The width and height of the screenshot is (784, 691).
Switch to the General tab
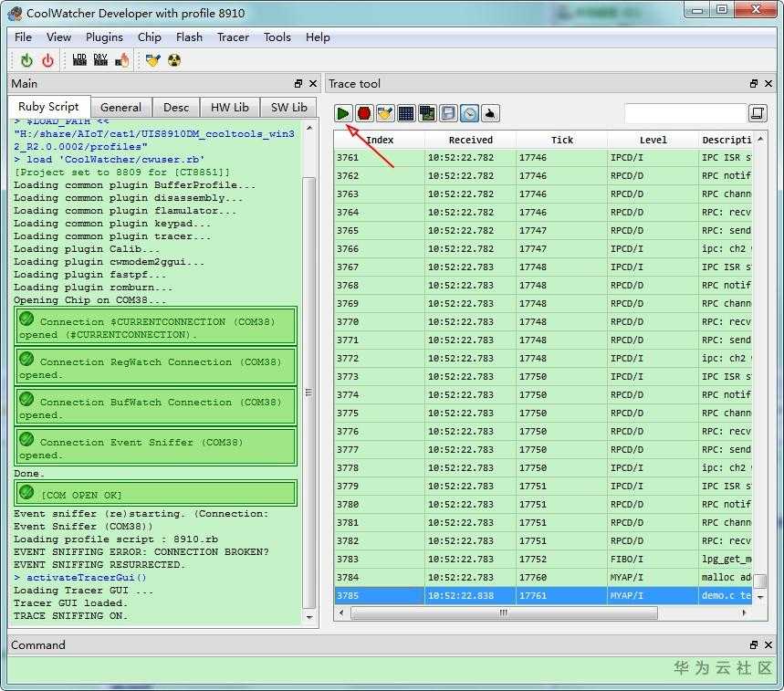pyautogui.click(x=120, y=107)
